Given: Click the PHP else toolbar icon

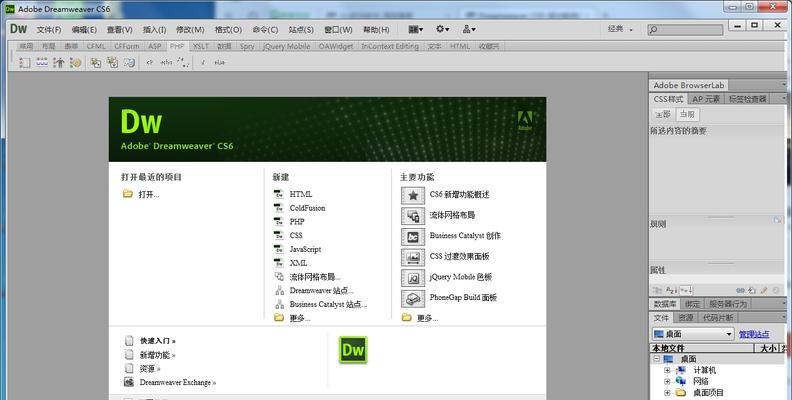Looking at the screenshot, I should pos(219,63).
